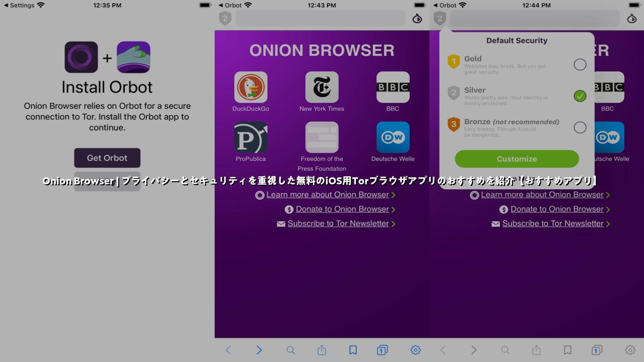Tap the Get Orbot button
Viewport: 644px width, 362px height.
click(107, 158)
